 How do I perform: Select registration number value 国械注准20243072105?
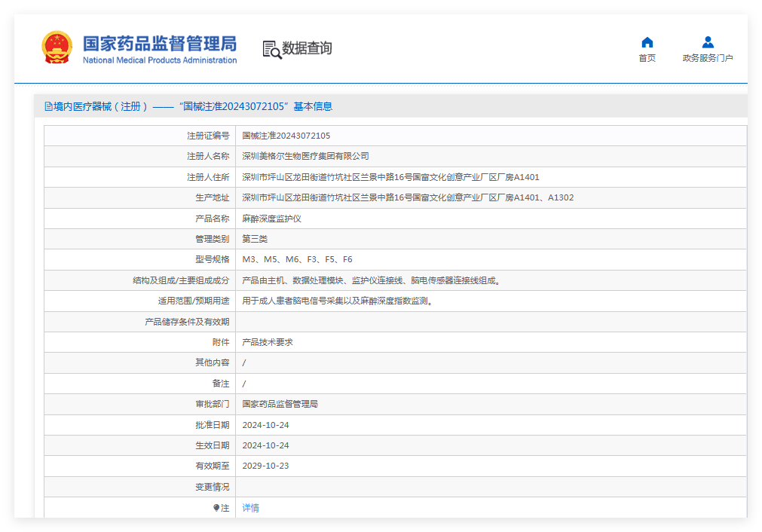(x=286, y=136)
